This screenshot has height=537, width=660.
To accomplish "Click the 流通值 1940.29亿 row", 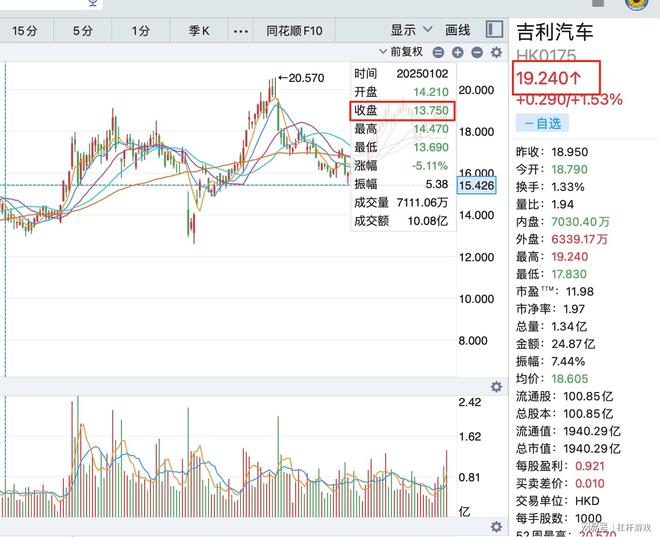I will pyautogui.click(x=568, y=431).
